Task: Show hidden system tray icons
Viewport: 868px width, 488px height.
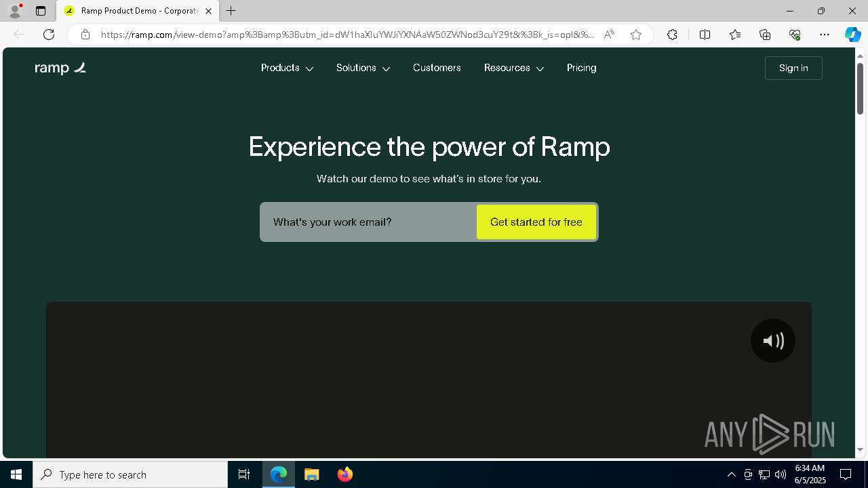Action: 731,474
